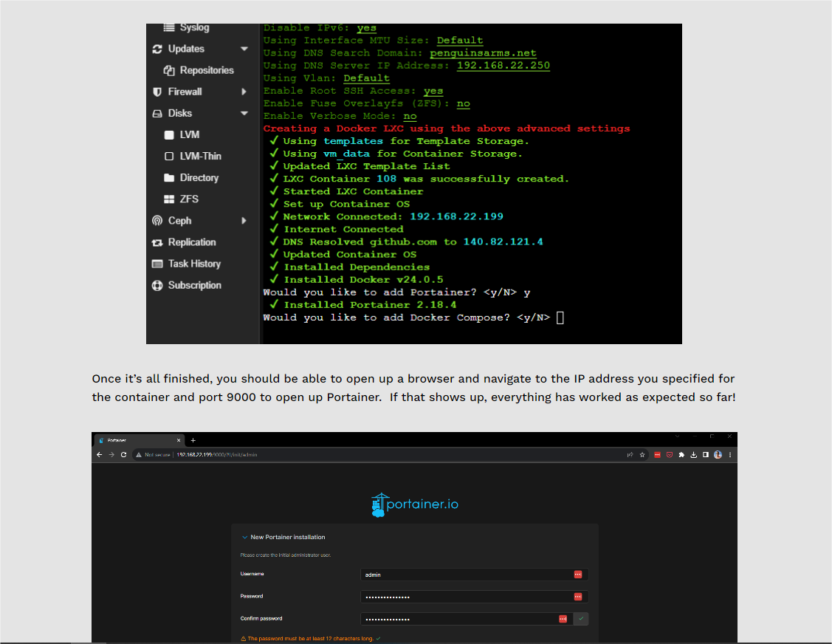The height and width of the screenshot is (644, 832).
Task: Click the portainer.io logo
Action: (414, 505)
